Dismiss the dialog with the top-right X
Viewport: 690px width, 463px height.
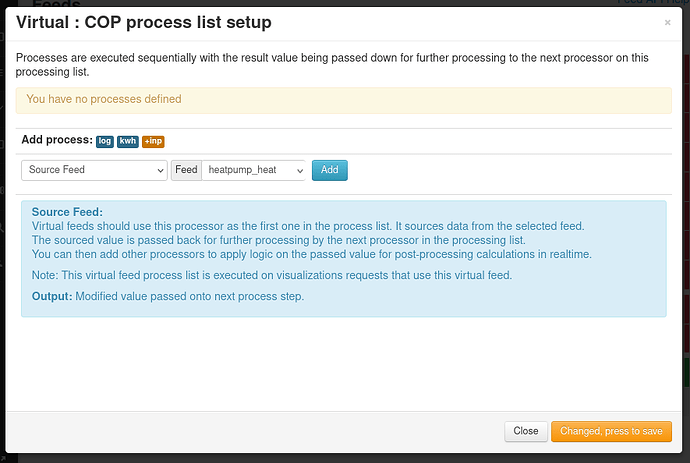pyautogui.click(x=668, y=22)
